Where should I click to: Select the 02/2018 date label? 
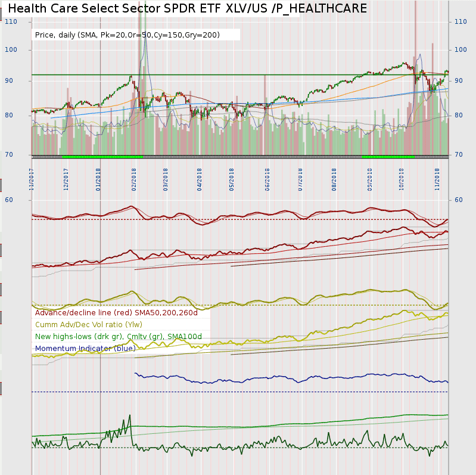pyautogui.click(x=134, y=179)
